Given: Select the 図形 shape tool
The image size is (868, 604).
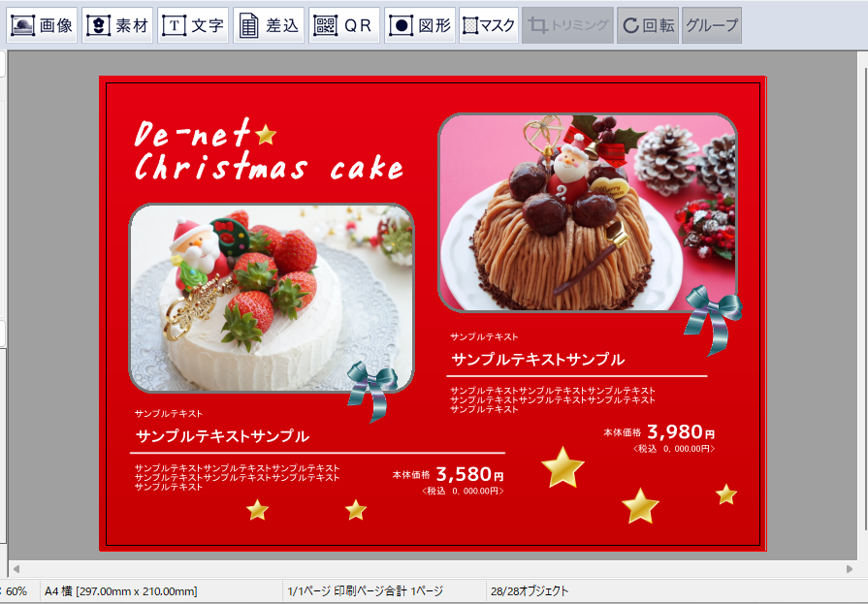Looking at the screenshot, I should [420, 26].
